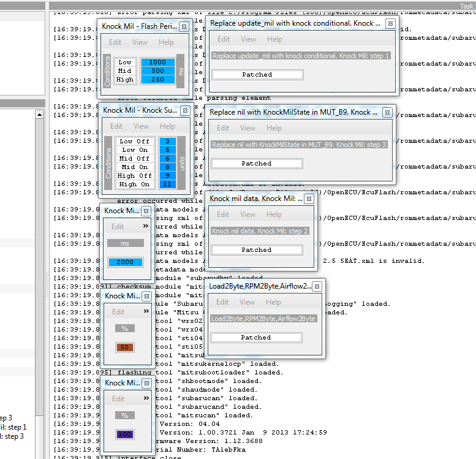Expand chevron menu in the 50 % window

point(146,311)
